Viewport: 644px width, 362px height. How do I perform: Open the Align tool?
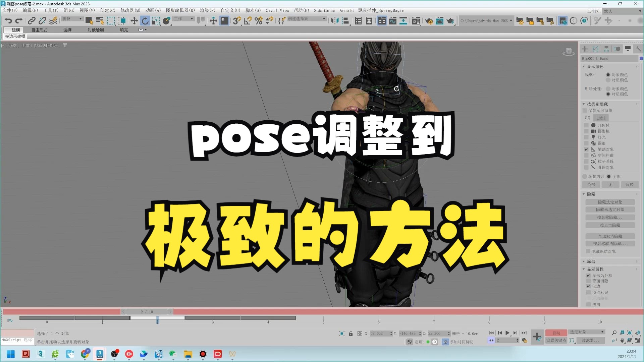345,21
